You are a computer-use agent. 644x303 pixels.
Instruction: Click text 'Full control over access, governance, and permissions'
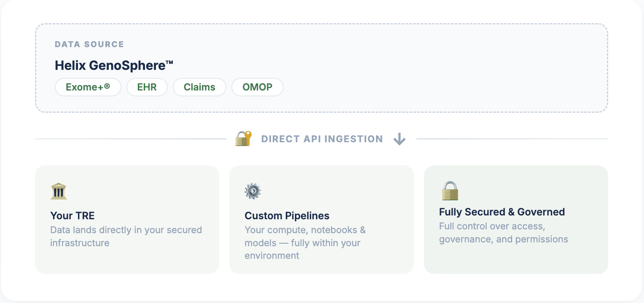504,233
